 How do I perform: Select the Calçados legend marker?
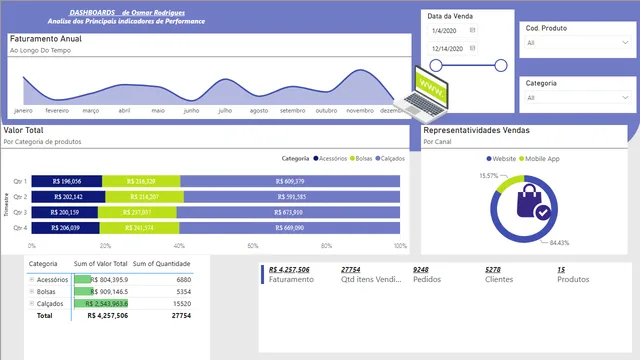(378, 158)
